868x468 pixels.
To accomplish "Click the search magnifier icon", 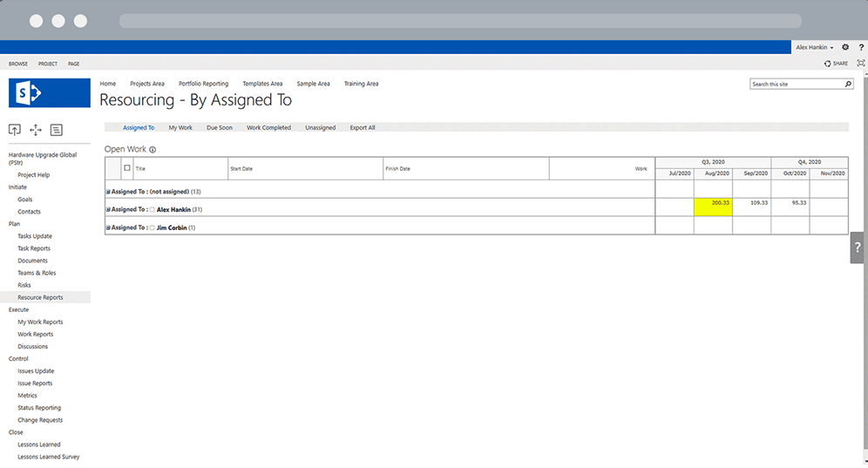I will (x=848, y=85).
